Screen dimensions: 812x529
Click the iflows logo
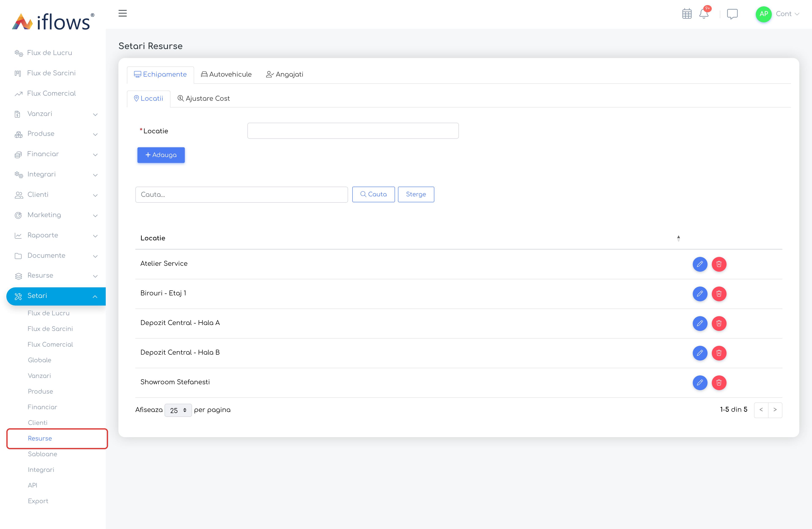(x=53, y=21)
